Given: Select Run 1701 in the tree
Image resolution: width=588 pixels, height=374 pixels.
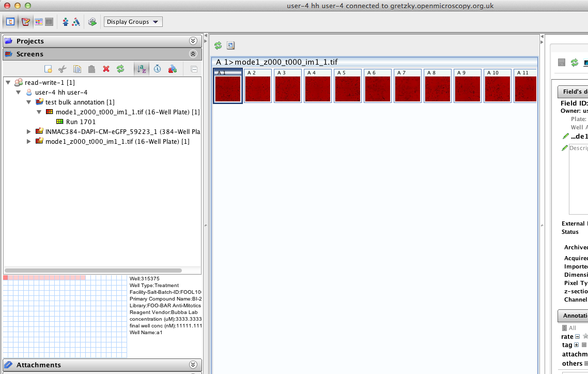Looking at the screenshot, I should pos(81,122).
